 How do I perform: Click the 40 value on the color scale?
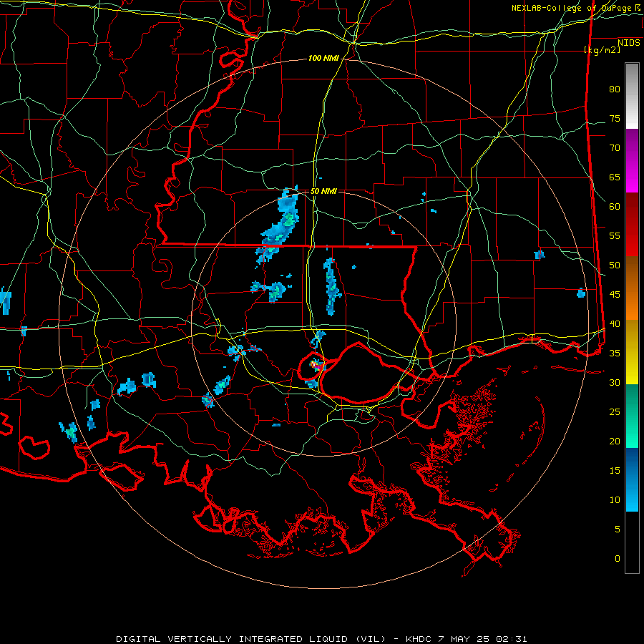click(615, 323)
